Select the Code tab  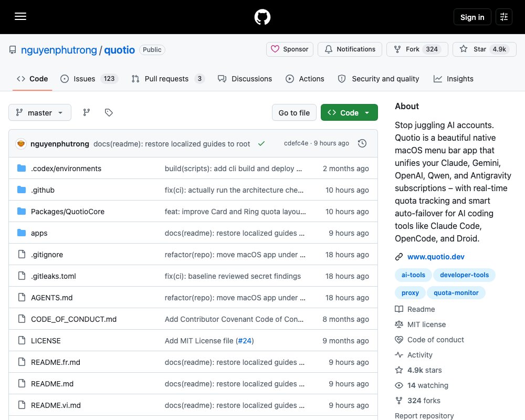click(33, 79)
